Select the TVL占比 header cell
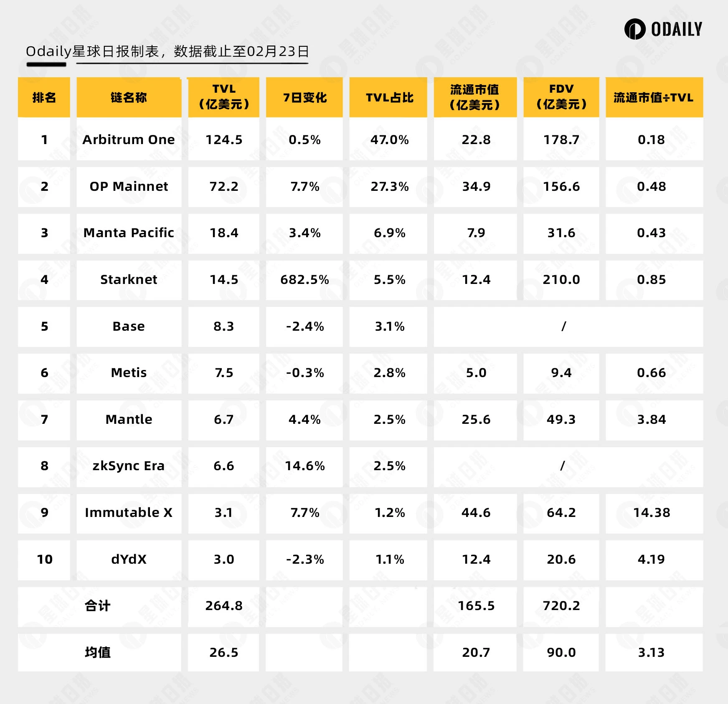728x704 pixels. point(389,97)
